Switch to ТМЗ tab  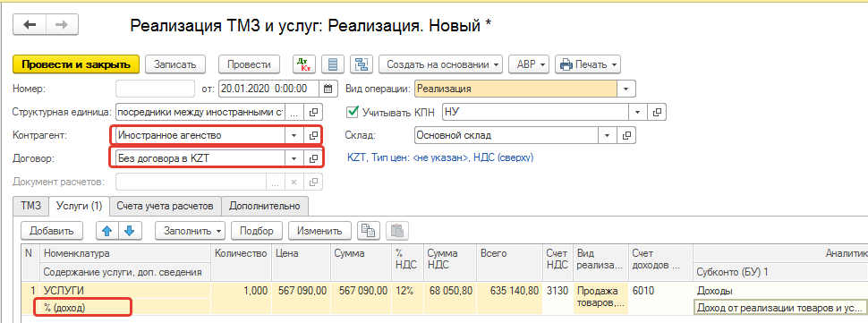coord(31,206)
